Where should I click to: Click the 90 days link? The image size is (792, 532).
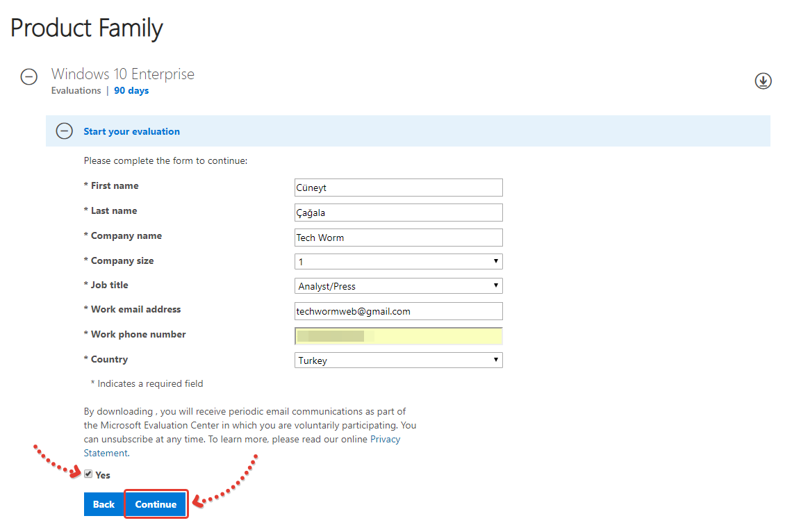pos(131,91)
